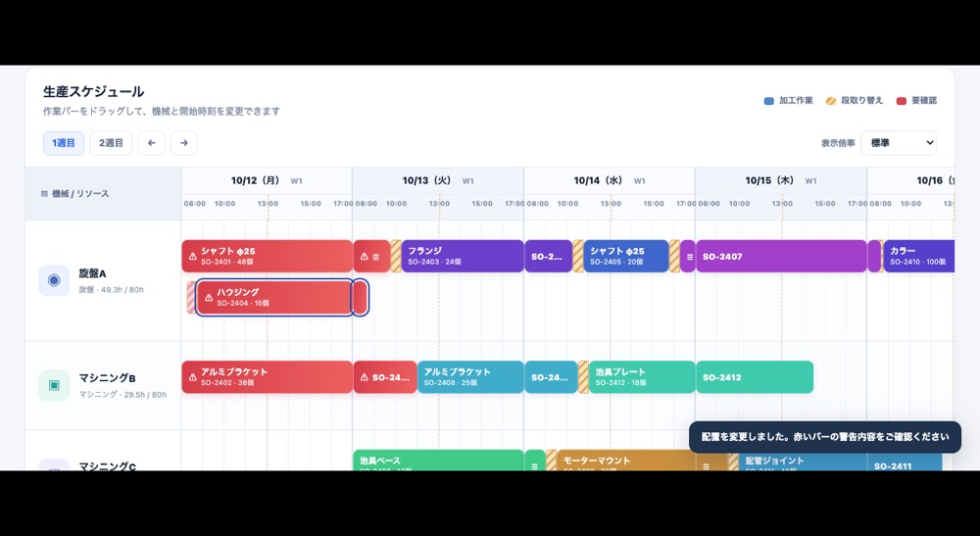Image resolution: width=980 pixels, height=536 pixels.
Task: Click warning icon on シャフト φ25 SO-2401 bar
Action: point(192,256)
